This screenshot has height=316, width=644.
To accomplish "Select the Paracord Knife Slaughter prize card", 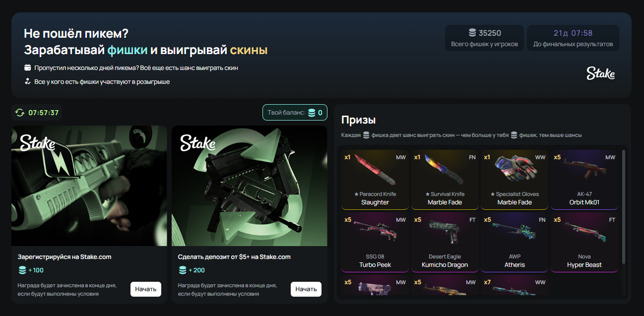I will pos(375,180).
